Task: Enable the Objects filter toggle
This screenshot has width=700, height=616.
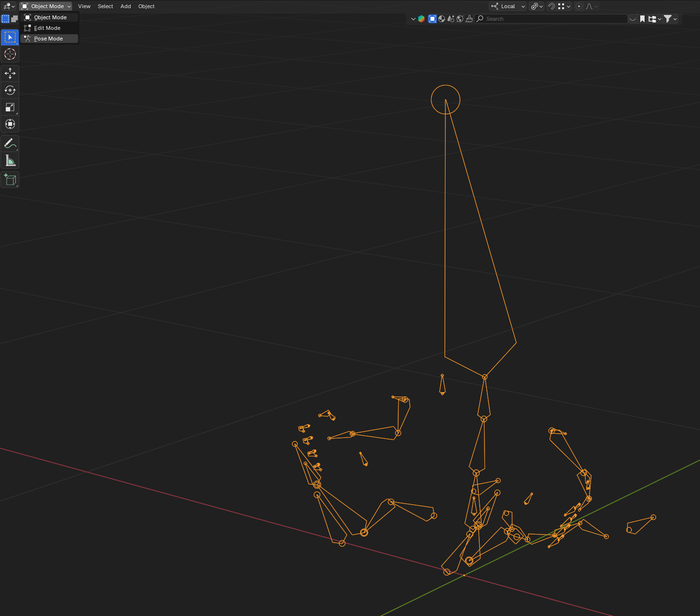Action: [432, 19]
